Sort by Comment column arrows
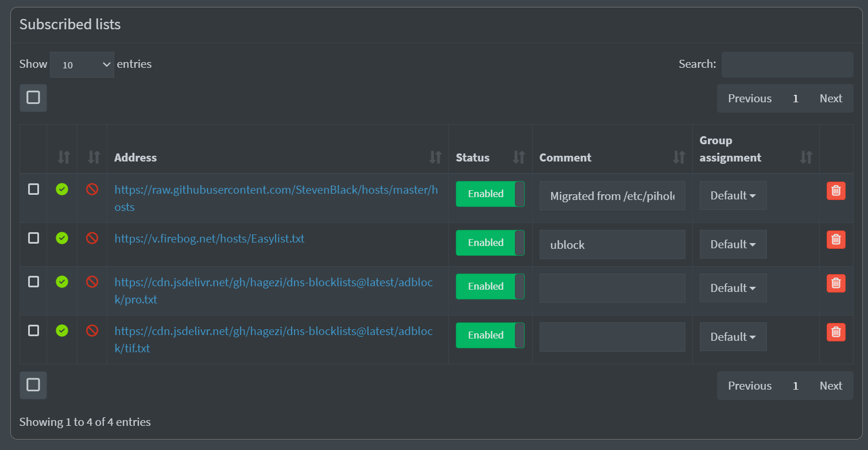This screenshot has width=868, height=450. 679,157
